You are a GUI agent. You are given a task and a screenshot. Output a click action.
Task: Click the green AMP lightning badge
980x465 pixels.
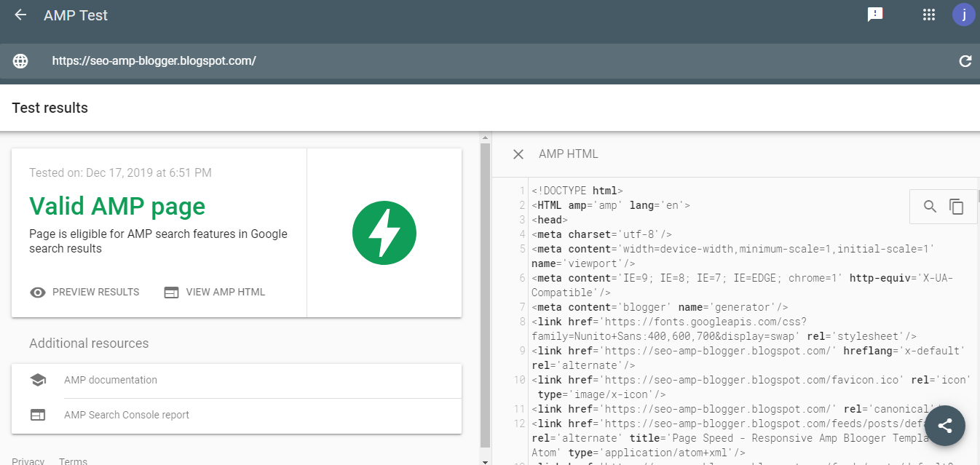384,233
